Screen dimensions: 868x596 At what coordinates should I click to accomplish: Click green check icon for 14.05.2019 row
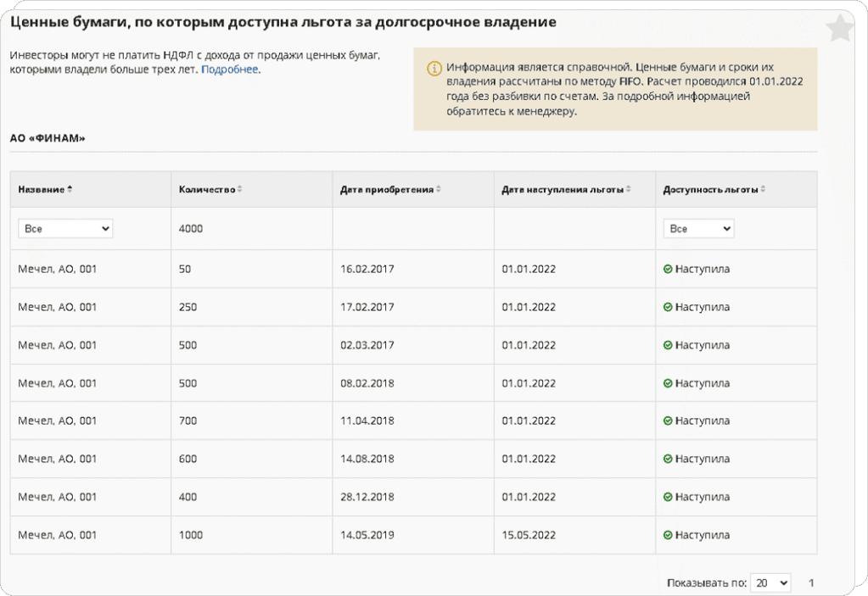(x=668, y=535)
